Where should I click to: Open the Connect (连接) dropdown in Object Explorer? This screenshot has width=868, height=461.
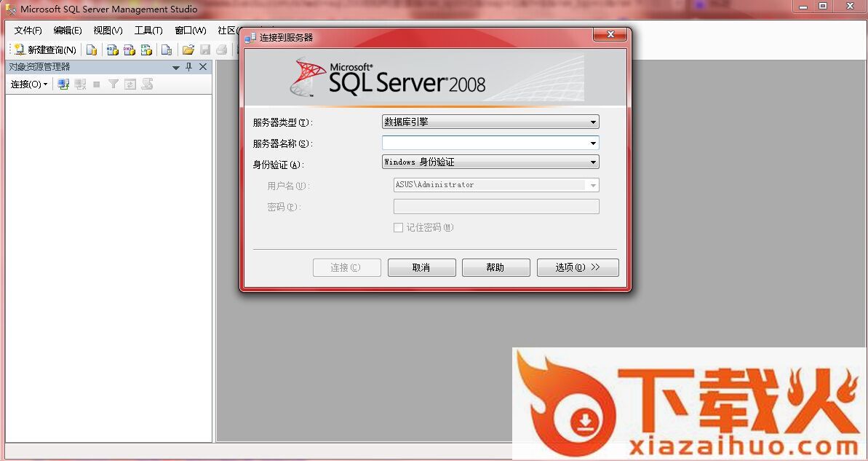click(28, 84)
